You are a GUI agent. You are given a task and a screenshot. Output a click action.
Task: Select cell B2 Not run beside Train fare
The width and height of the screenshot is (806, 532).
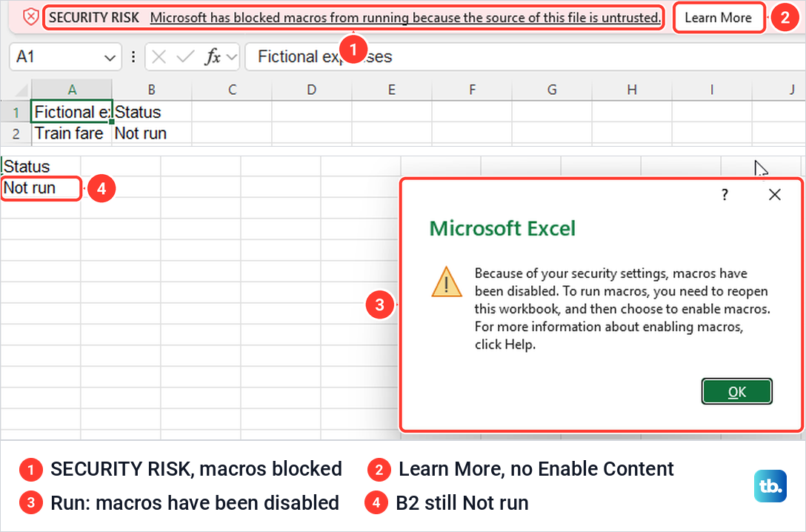[152, 133]
